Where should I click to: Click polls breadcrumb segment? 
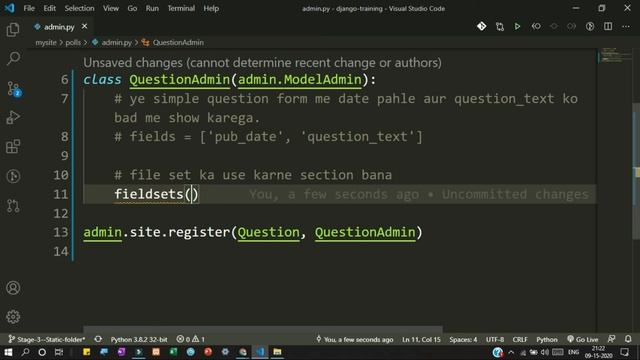coord(73,42)
